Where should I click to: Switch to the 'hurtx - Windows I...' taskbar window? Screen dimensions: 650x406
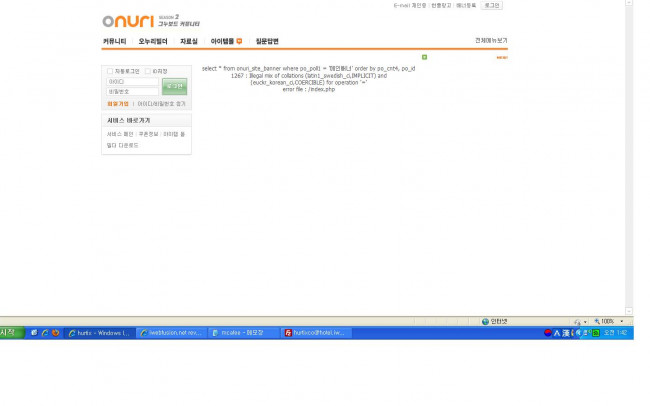[99, 333]
